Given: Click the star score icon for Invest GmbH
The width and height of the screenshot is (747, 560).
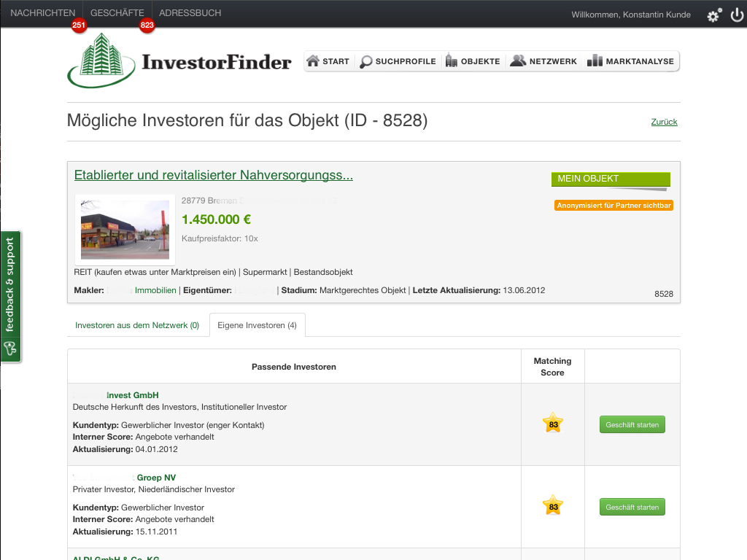Looking at the screenshot, I should point(553,424).
